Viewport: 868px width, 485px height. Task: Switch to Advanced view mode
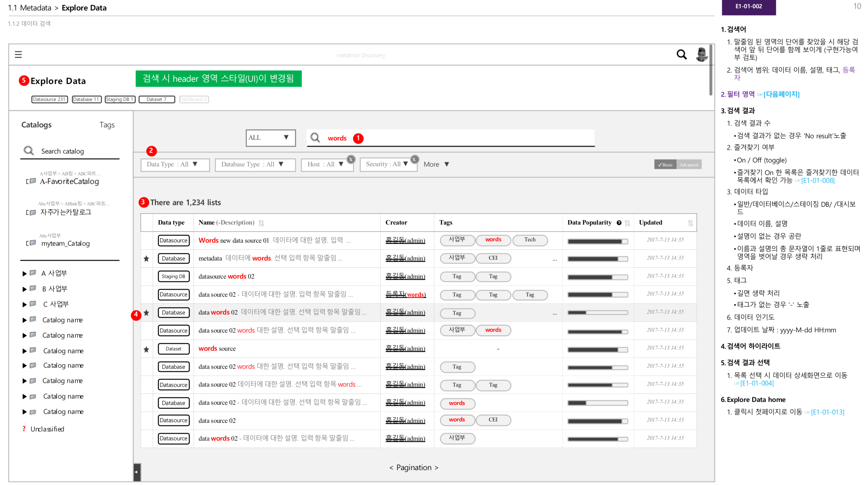[x=689, y=164]
